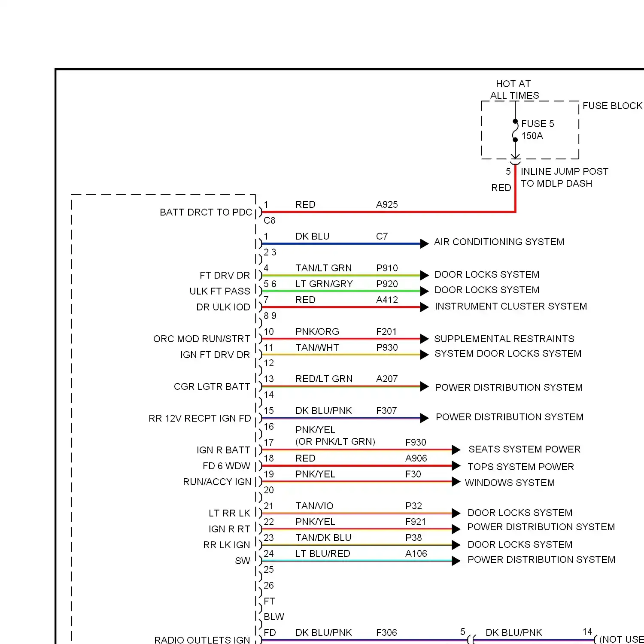Screen dimensions: 644x644
Task: Select TOPS SYSTEM POWER destination
Action: click(521, 467)
